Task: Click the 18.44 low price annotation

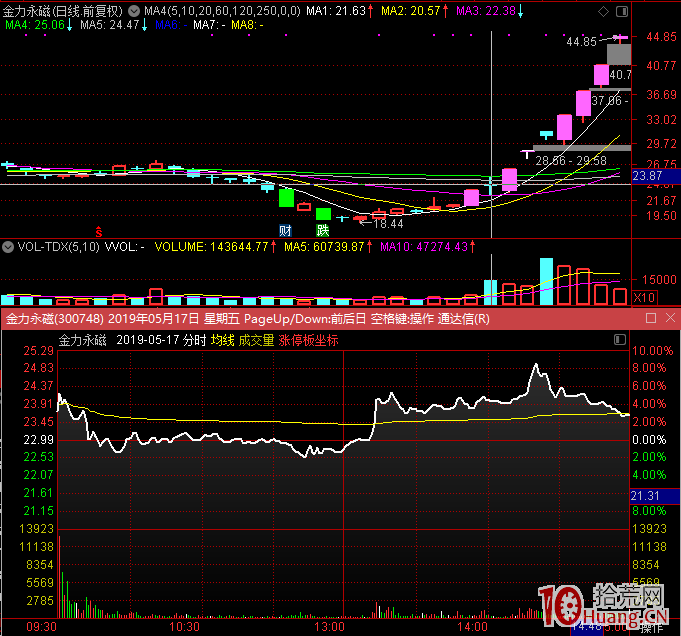Action: tap(388, 224)
